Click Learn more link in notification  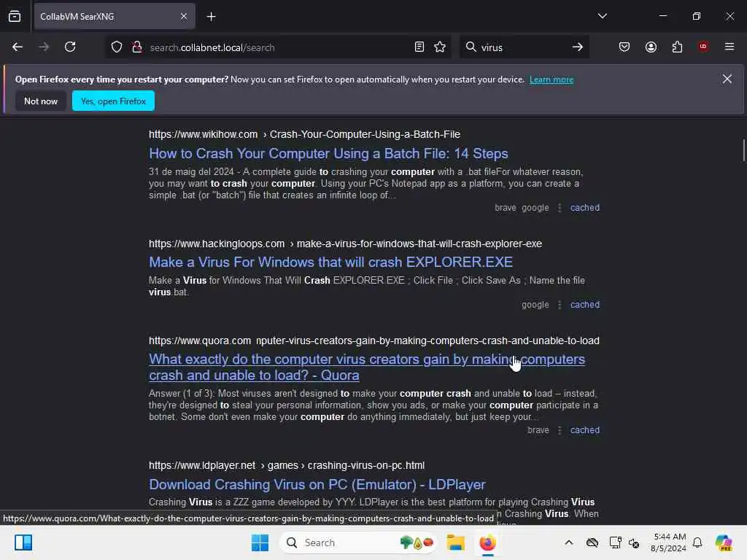coord(551,79)
